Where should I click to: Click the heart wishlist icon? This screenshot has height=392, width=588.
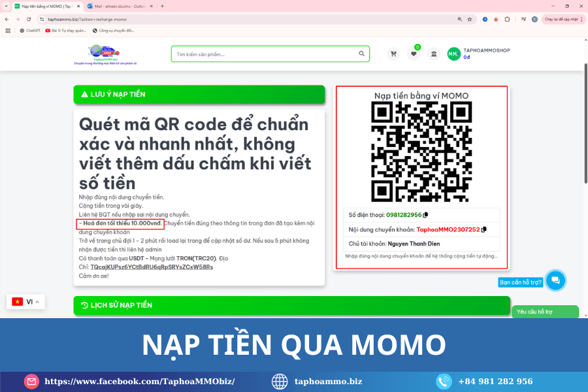pyautogui.click(x=414, y=54)
